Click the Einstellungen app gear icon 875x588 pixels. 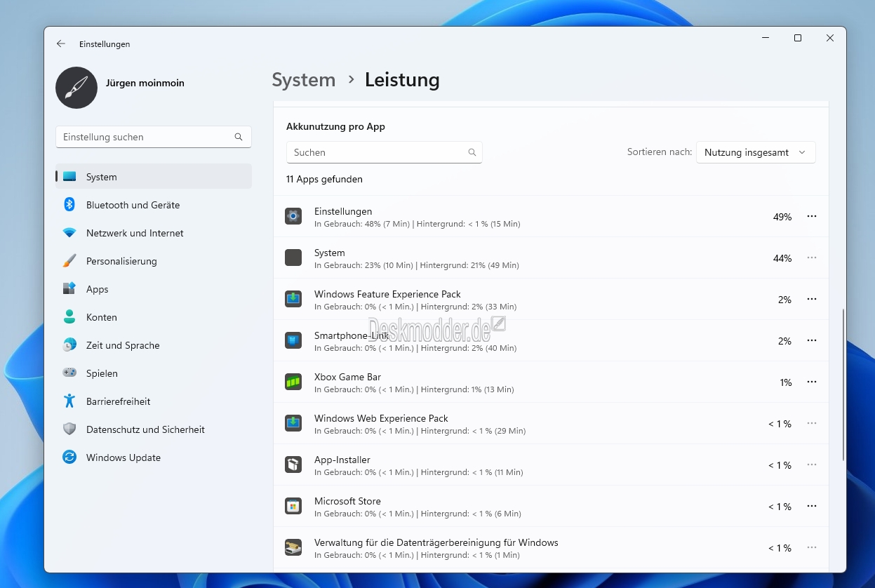293,216
